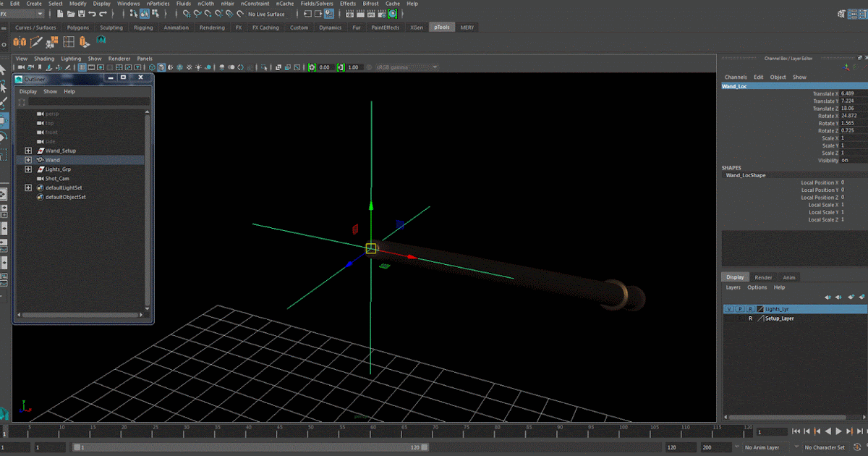This screenshot has height=456, width=868.
Task: Enable the R render toggle on Setup_Layer
Action: (x=751, y=318)
